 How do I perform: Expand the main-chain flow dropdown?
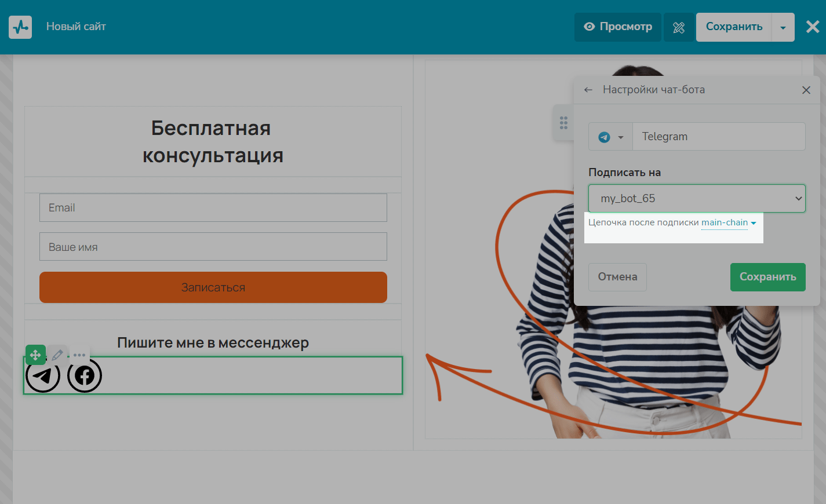pyautogui.click(x=729, y=223)
